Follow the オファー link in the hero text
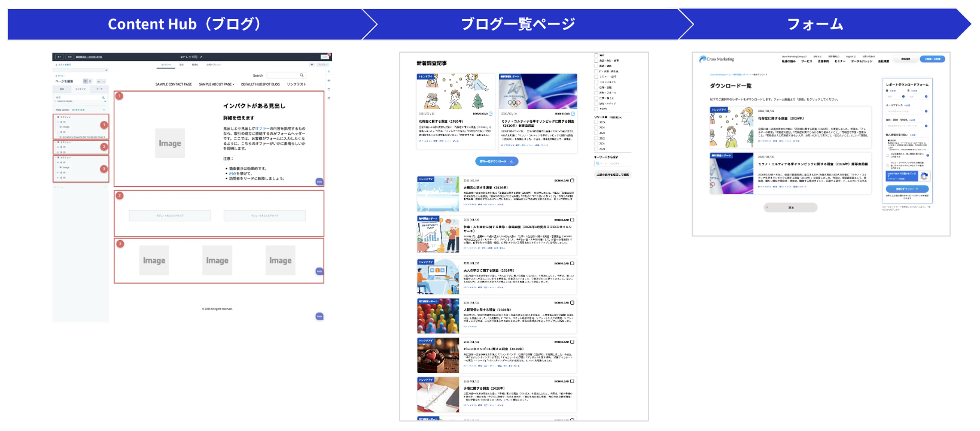The width and height of the screenshot is (980, 431). pos(262,128)
